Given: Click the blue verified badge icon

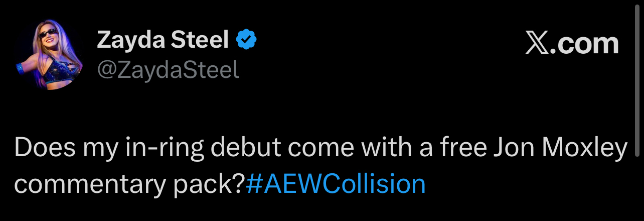Looking at the screenshot, I should (247, 40).
